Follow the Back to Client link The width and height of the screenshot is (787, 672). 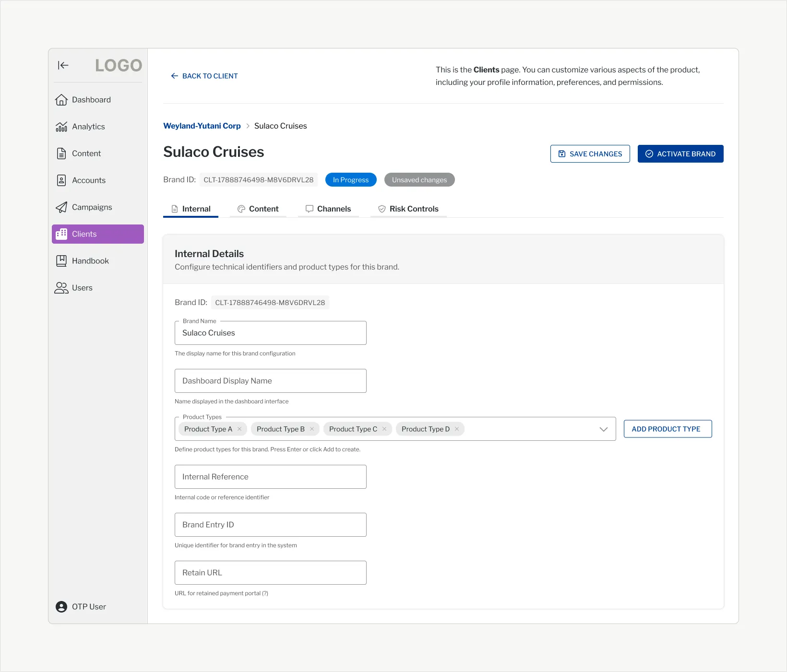tap(204, 76)
